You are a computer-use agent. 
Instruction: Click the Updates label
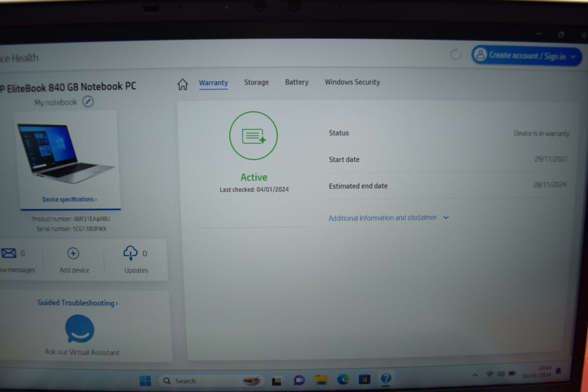pyautogui.click(x=136, y=270)
